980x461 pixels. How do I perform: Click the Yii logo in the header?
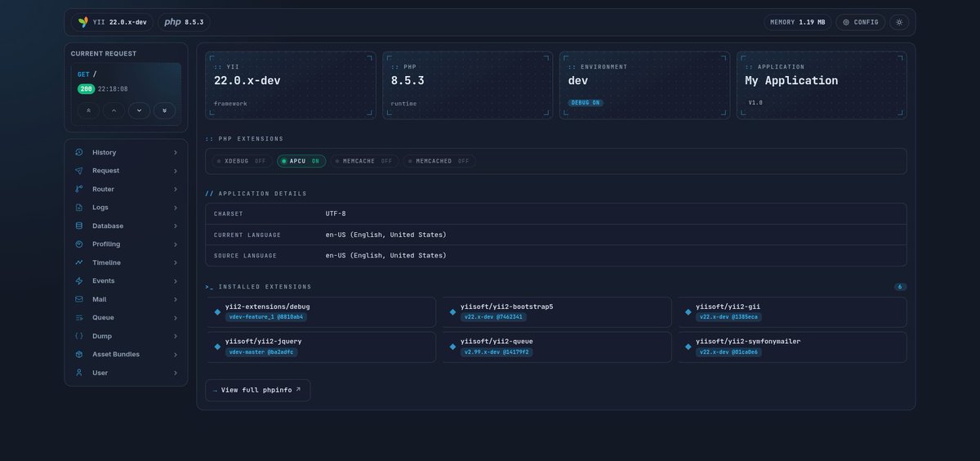click(x=82, y=22)
